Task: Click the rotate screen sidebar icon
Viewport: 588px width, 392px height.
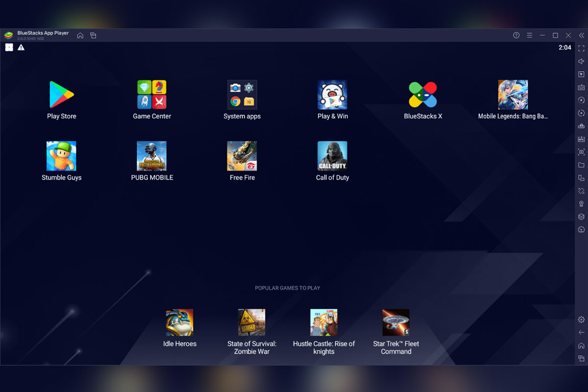Action: 581,191
